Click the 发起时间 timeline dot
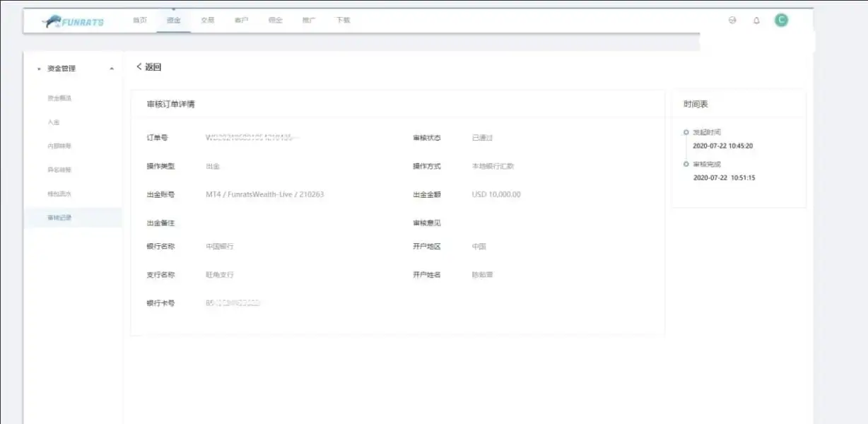The height and width of the screenshot is (424, 868). point(686,132)
